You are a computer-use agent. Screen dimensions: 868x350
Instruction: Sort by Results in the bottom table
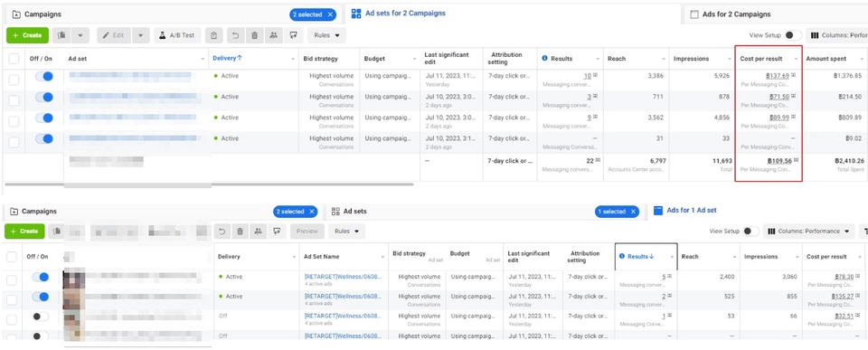(x=640, y=257)
